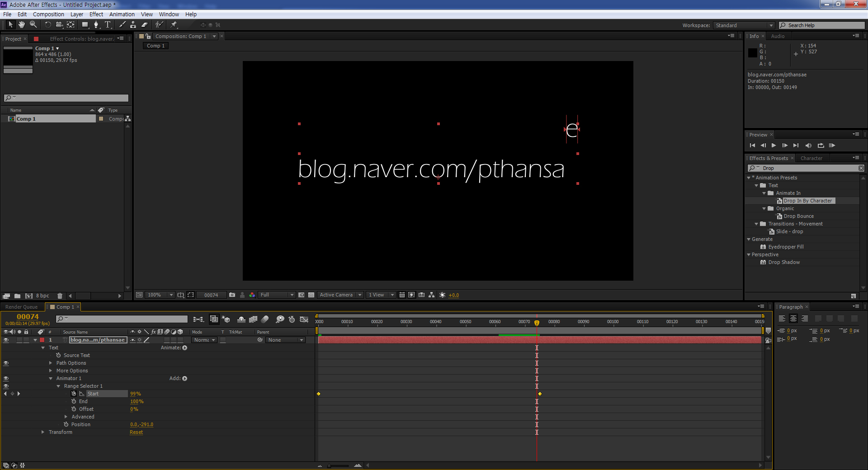The width and height of the screenshot is (868, 470).
Task: Select the Pan Behind tool
Action: click(71, 25)
